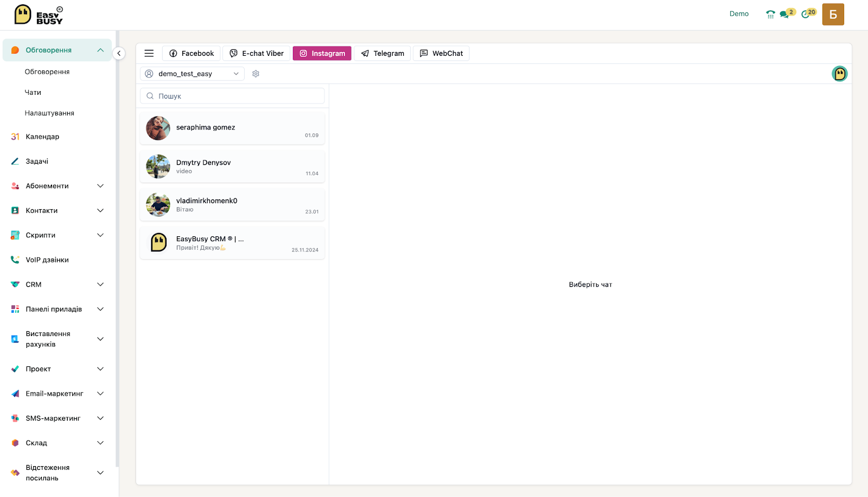Viewport: 868px width, 497px height.
Task: Expand the Склад menu chevron
Action: click(100, 443)
